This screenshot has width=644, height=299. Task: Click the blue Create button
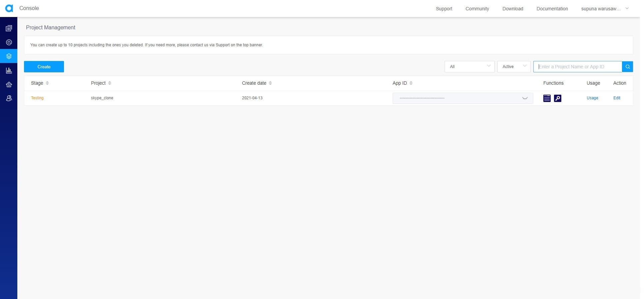click(x=44, y=67)
